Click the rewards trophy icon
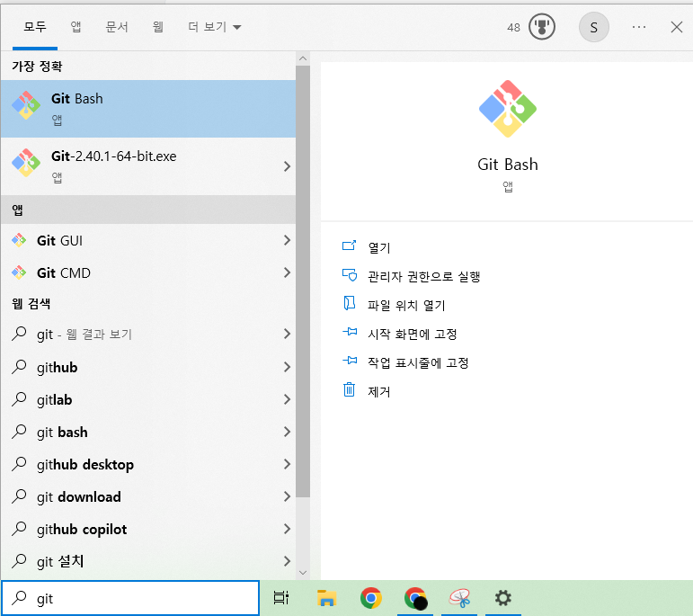 pyautogui.click(x=542, y=27)
